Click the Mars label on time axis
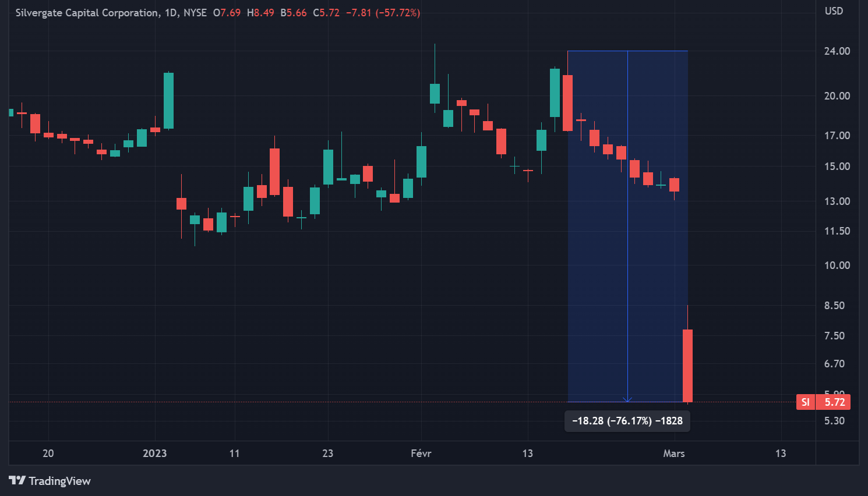This screenshot has height=496, width=868. pos(673,454)
